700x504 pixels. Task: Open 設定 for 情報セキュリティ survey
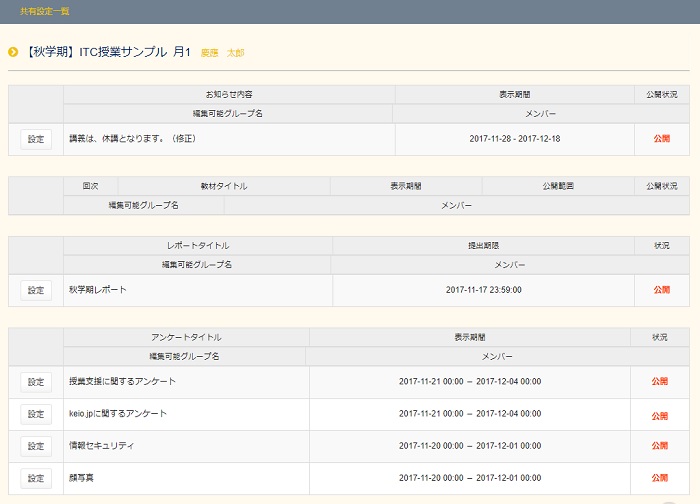pyautogui.click(x=36, y=446)
